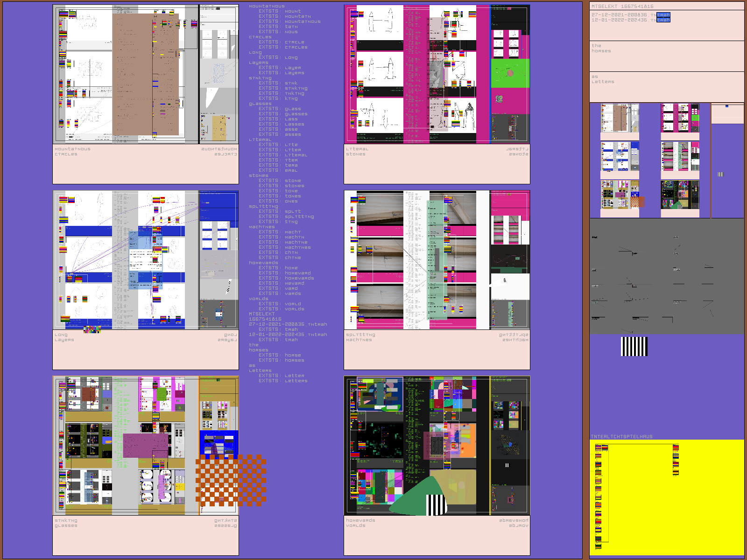
Task: Click the purple rectangle in stinking glasses panel
Action: tap(146, 446)
